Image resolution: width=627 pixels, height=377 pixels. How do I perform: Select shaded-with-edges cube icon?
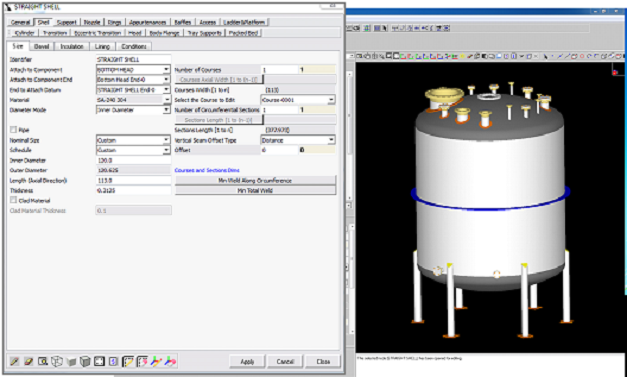85,362
